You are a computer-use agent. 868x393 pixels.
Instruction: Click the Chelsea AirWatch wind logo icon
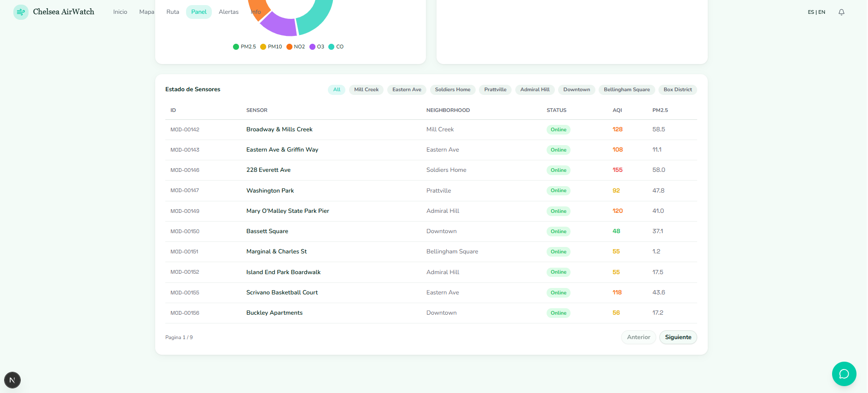click(21, 12)
